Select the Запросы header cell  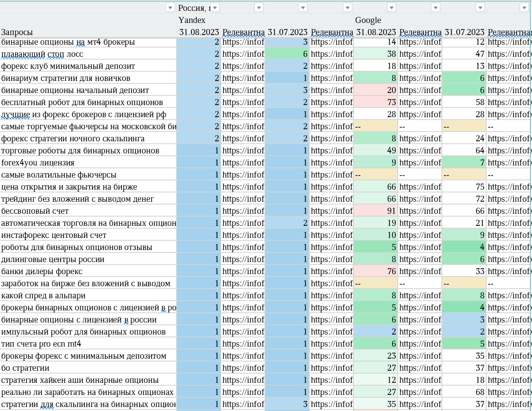[x=88, y=32]
